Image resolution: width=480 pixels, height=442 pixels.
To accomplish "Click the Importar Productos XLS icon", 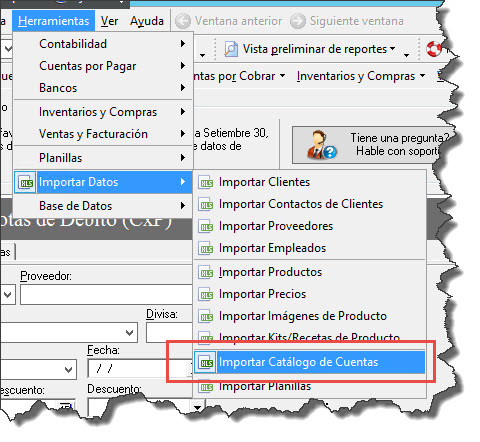I will [x=206, y=272].
